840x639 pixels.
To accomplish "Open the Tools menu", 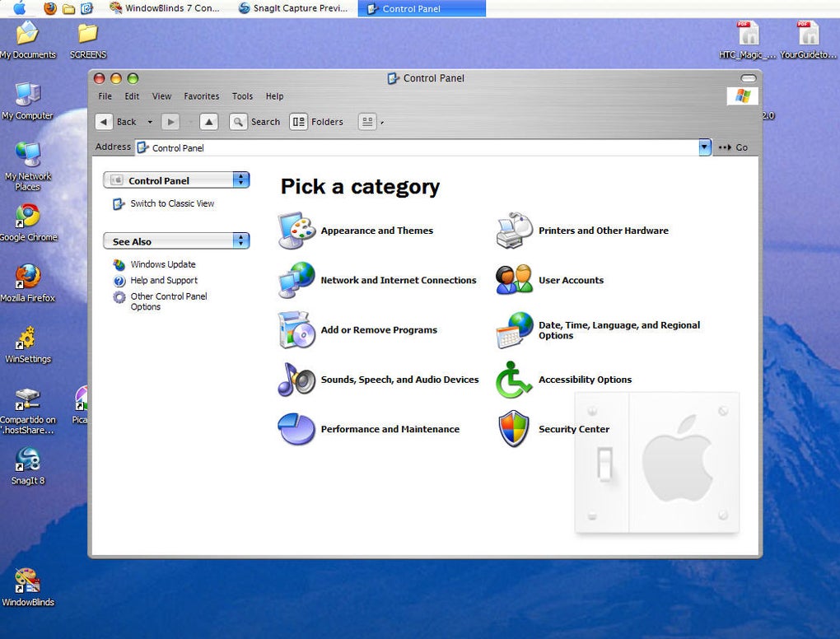I will coord(242,96).
